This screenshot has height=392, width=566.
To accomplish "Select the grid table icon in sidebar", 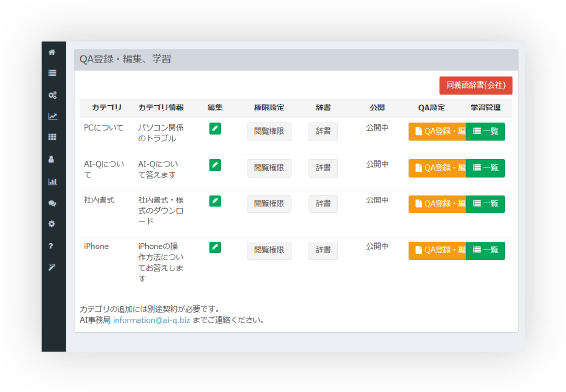I will pos(52,137).
